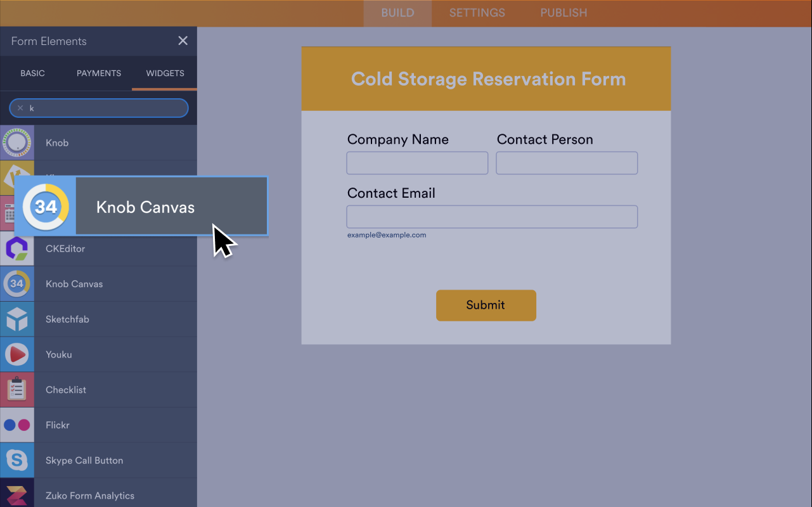Click inside the Company Name field

pyautogui.click(x=416, y=163)
